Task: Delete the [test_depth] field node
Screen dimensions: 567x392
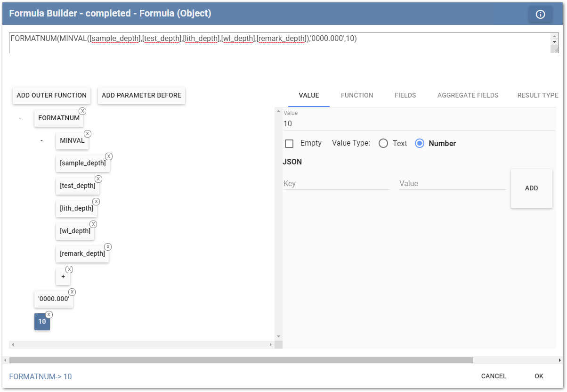Action: tap(98, 179)
